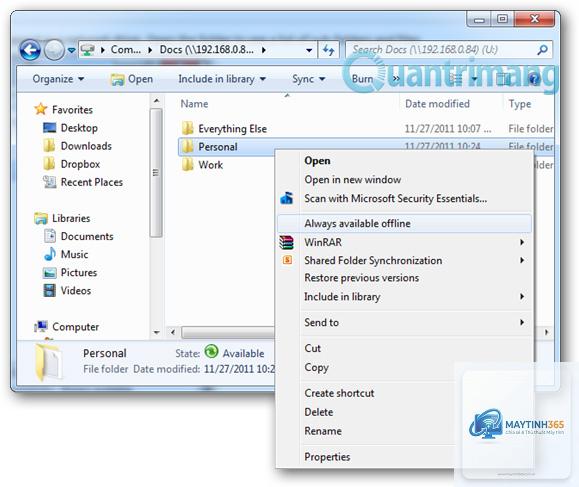Click the Refresh button beside address bar
This screenshot has height=487, width=579.
tap(328, 50)
